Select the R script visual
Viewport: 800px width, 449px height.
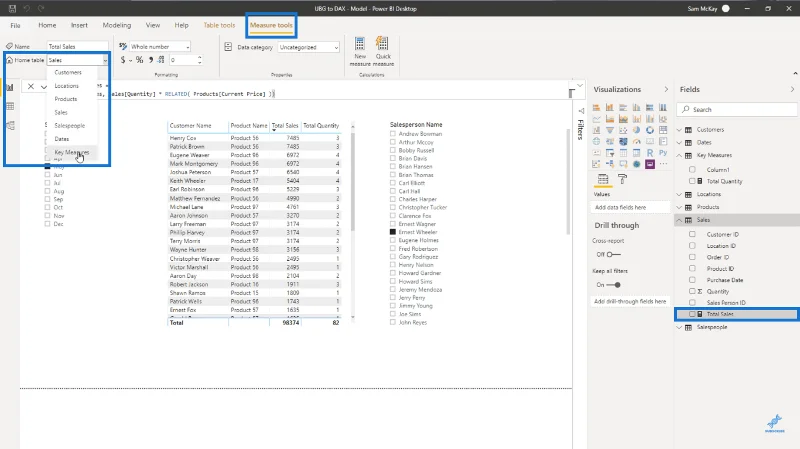[x=649, y=153]
